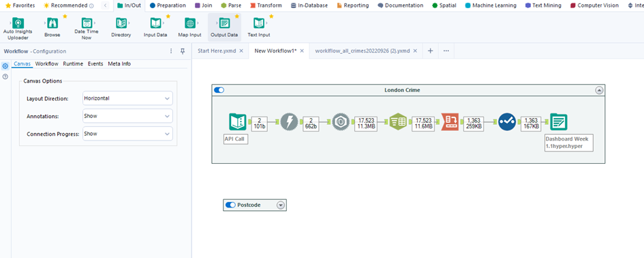Toggle the London Crime container off

(x=219, y=90)
